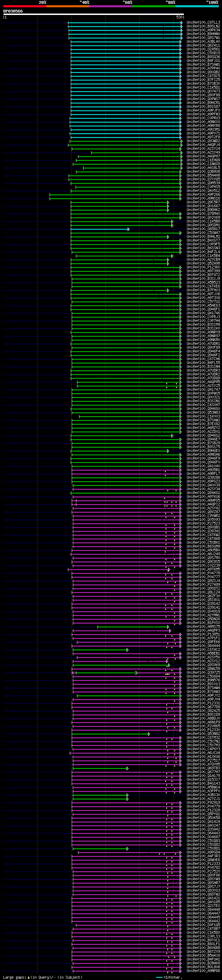Click label UniRef100_B7FIZ5

coord(203,80)
